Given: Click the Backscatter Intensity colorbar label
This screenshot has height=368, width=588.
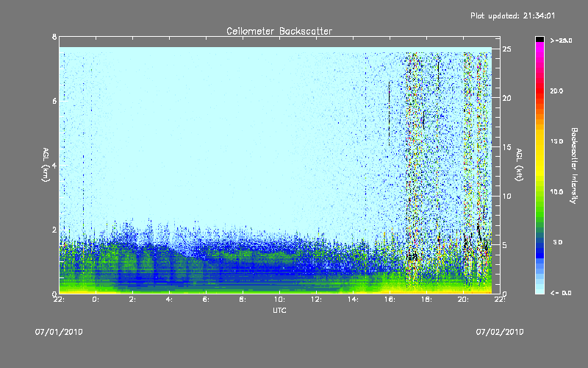Looking at the screenshot, I should point(574,166).
